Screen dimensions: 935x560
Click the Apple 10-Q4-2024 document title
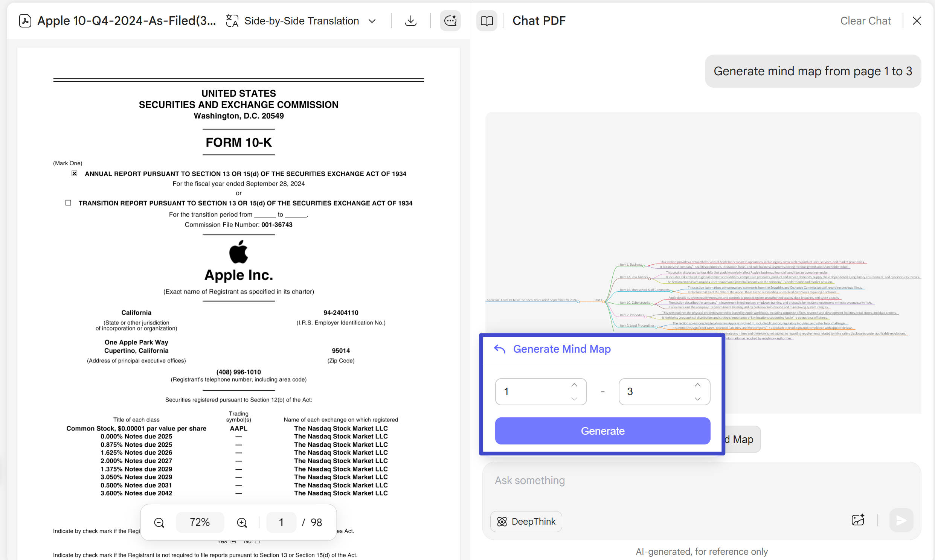click(x=127, y=21)
